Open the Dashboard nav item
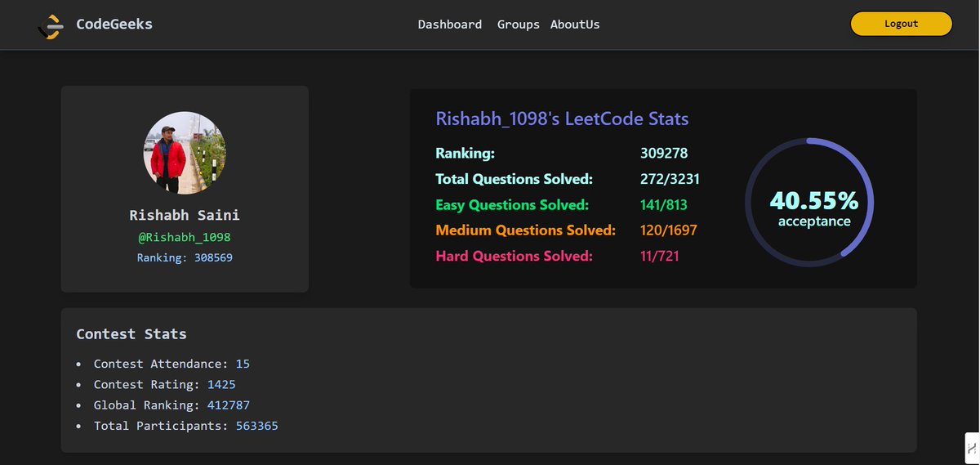Viewport: 980px width, 465px height. tap(450, 25)
